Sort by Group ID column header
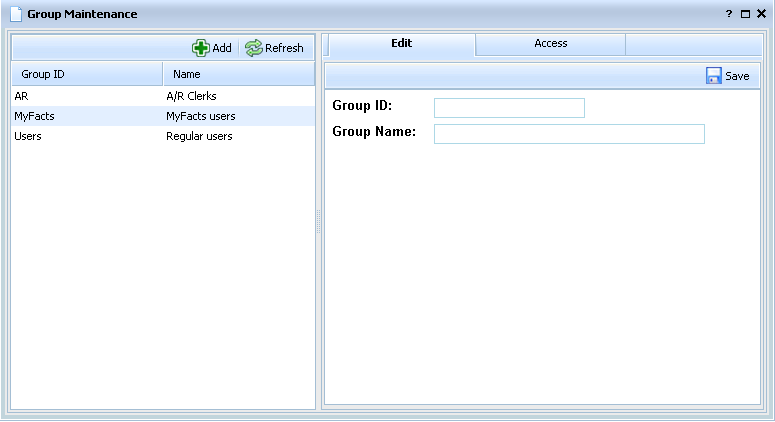The image size is (775, 422). pos(86,74)
